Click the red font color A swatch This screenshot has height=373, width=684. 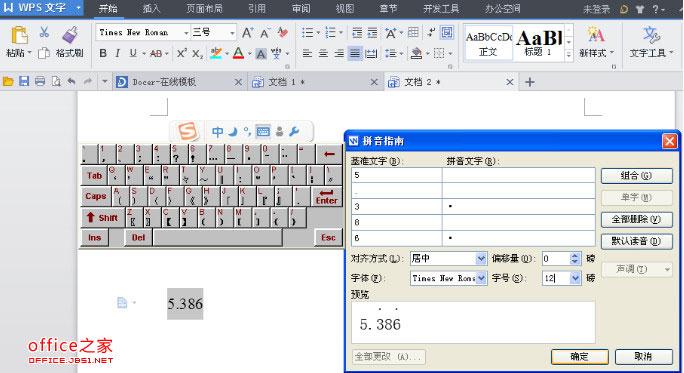coord(238,53)
